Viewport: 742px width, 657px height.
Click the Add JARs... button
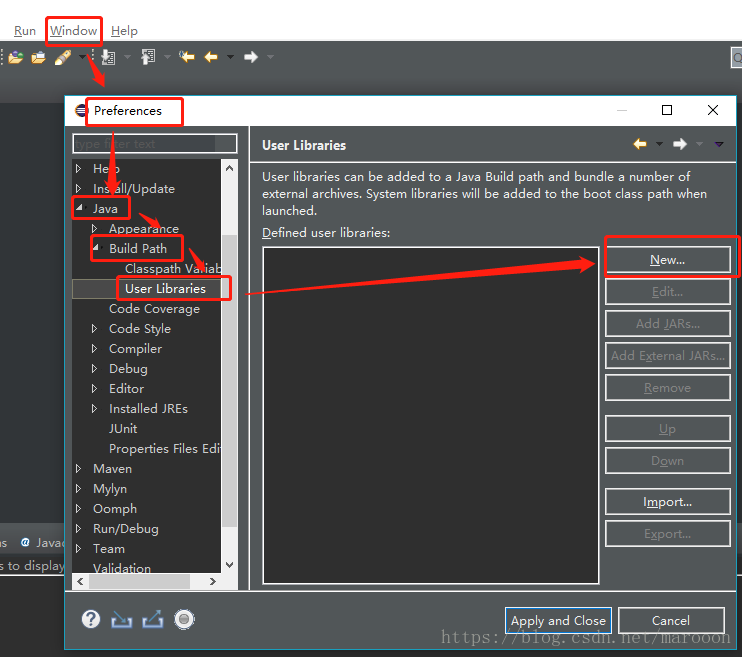tap(667, 324)
